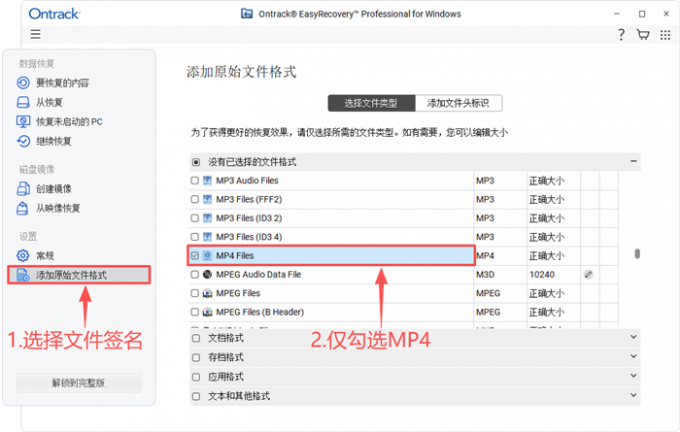The height and width of the screenshot is (432, 680).
Task: Click the MPEG Audio Data File icon
Action: [x=207, y=274]
